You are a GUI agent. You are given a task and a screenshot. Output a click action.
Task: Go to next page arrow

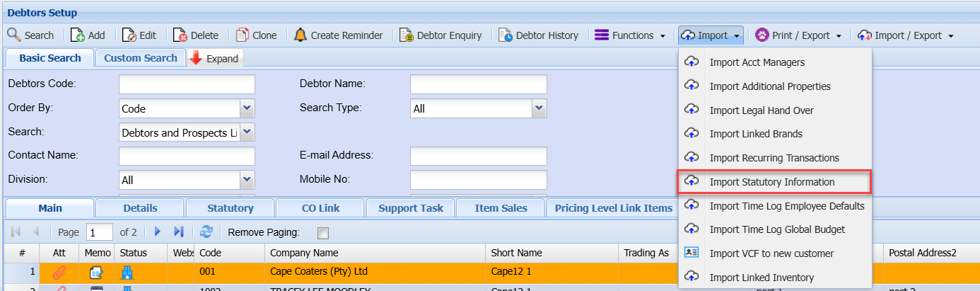(x=158, y=232)
